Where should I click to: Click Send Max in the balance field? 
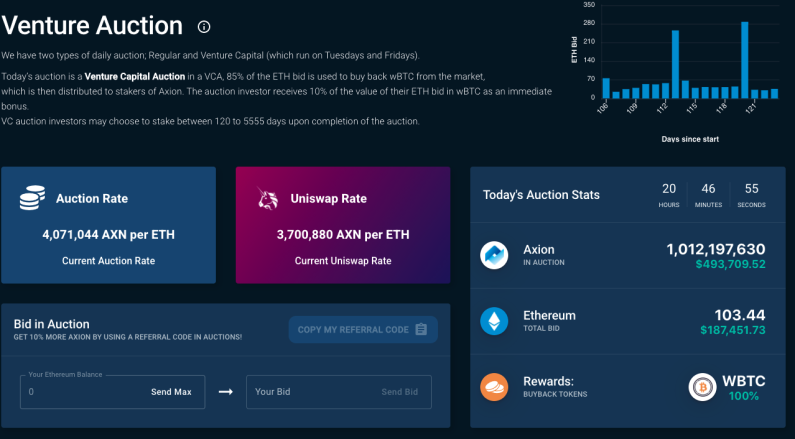[x=171, y=392]
